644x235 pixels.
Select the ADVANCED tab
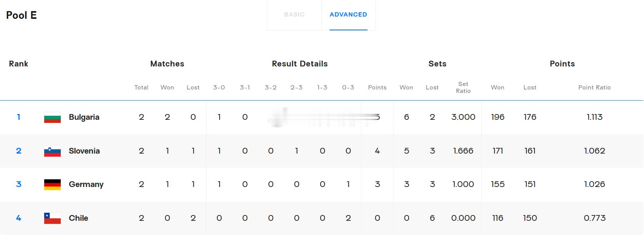[348, 15]
